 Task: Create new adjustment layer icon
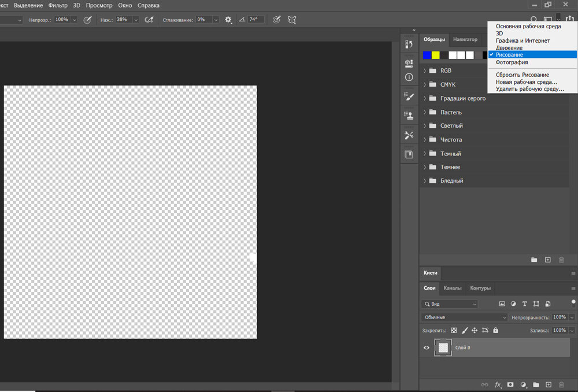[524, 384]
